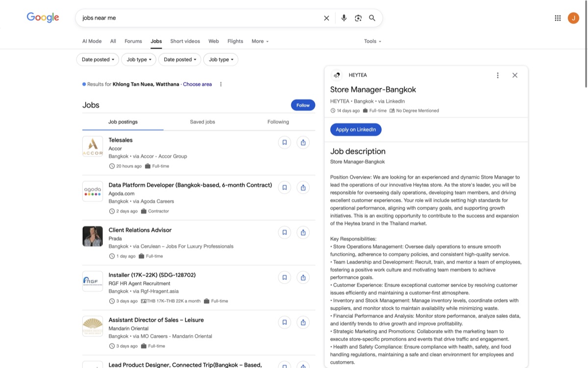Screen dimensions: 588x368
Task: Open the Google apps grid
Action: pyautogui.click(x=558, y=18)
